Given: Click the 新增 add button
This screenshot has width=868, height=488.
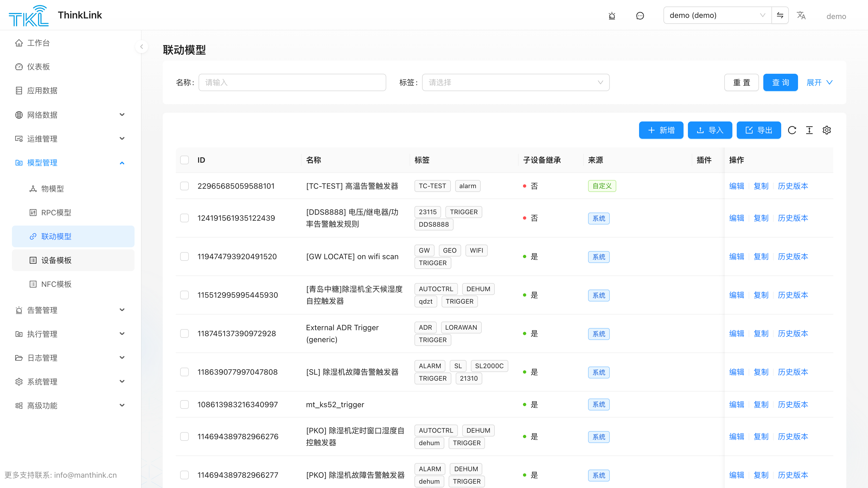Looking at the screenshot, I should pos(661,130).
